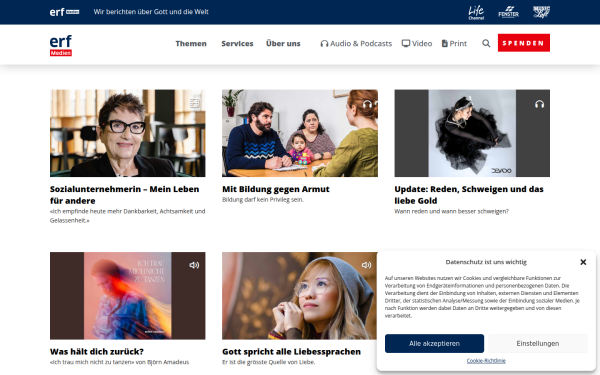Open the Cookie-Richtlinie link
Viewport: 600px width, 375px height.
pos(486,361)
